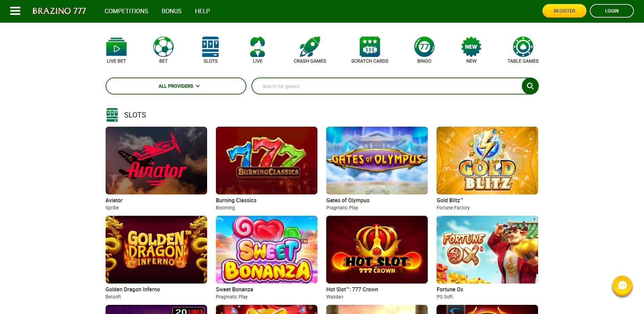Open the HELP page
Image resolution: width=644 pixels, height=314 pixels.
tap(202, 11)
